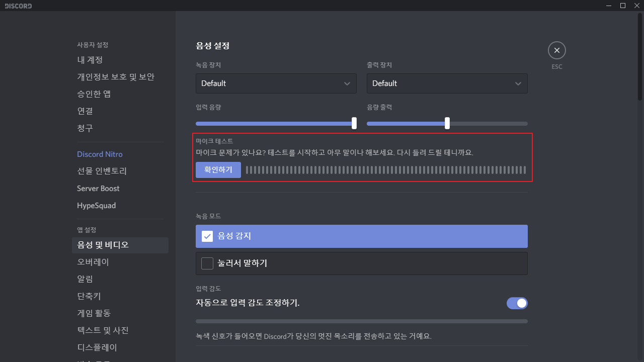Screen dimensions: 644x362
Task: Open 내 계정 settings page
Action: click(x=120, y=60)
